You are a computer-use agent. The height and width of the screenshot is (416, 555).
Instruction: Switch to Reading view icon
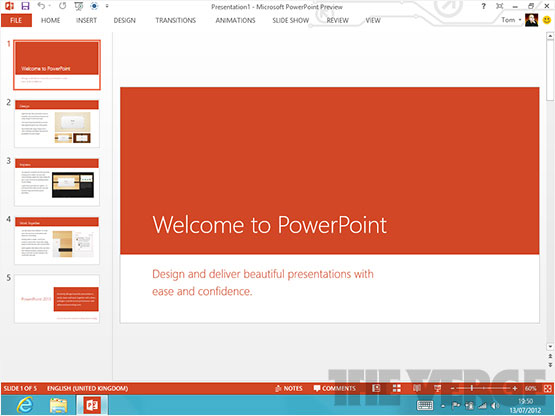(x=417, y=388)
